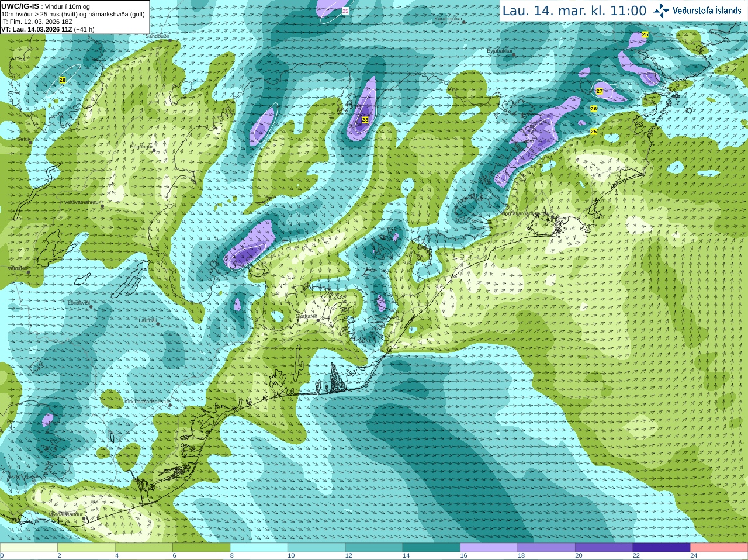Click the Veðurstofa Íslands logo
This screenshot has width=748, height=560.
pyautogui.click(x=698, y=11)
